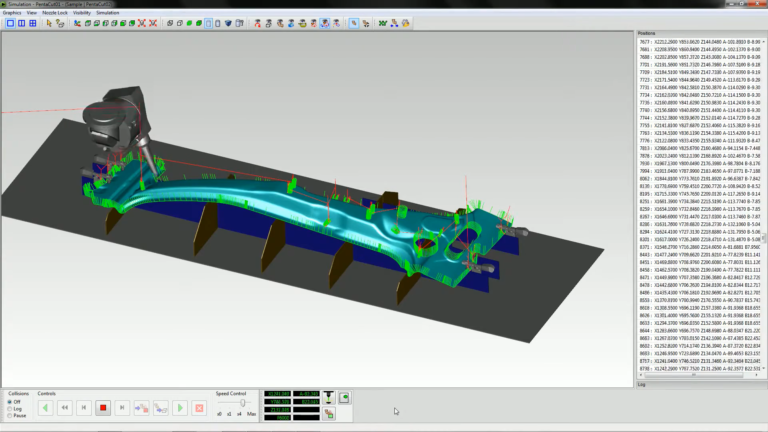Screen dimensions: 768x432
Task: Select position row 7701 in Positions list
Action: [x=699, y=65]
